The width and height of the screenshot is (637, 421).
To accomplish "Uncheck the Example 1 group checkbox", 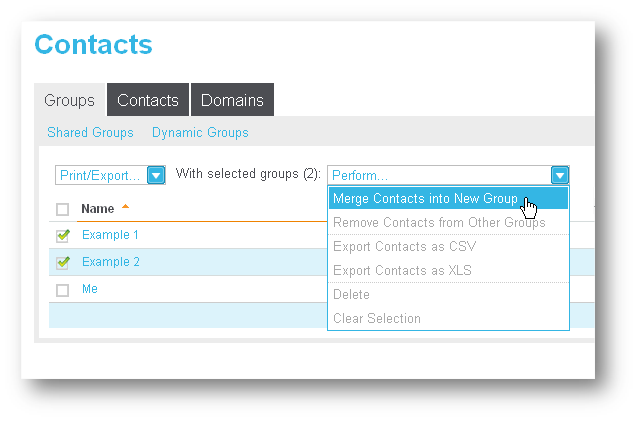I will click(63, 236).
